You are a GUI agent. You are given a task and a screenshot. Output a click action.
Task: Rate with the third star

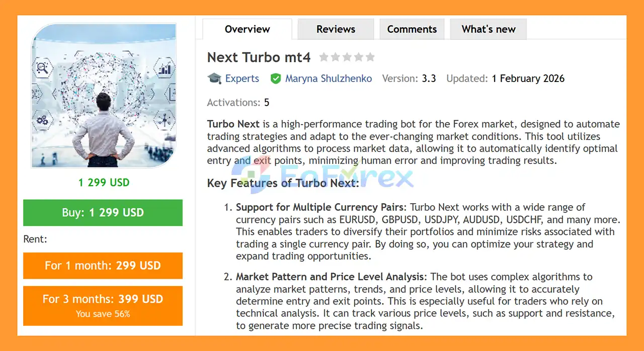tap(347, 57)
